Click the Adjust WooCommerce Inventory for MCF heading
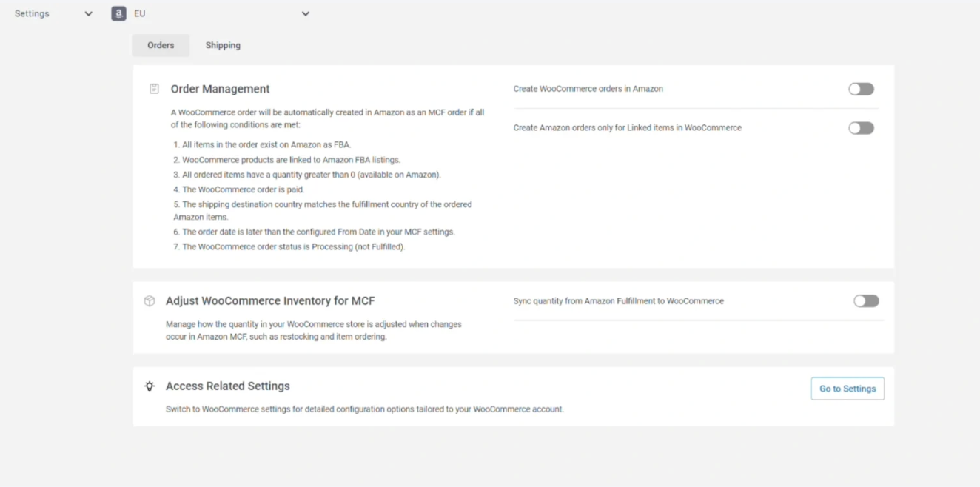Image resolution: width=980 pixels, height=487 pixels. [x=270, y=301]
